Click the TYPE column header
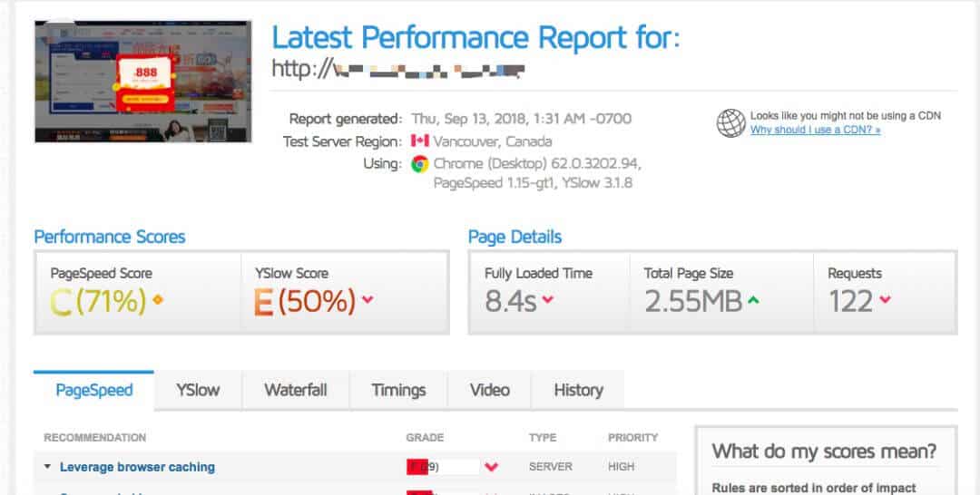 click(x=543, y=438)
